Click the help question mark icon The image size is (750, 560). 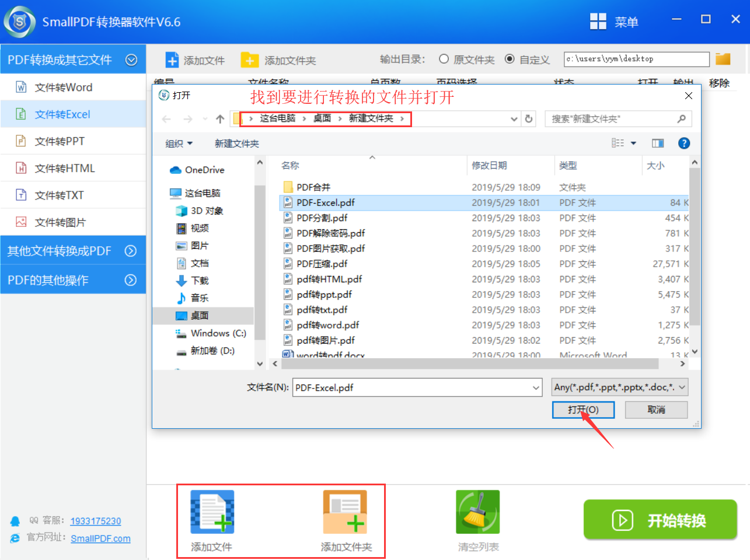tap(684, 143)
